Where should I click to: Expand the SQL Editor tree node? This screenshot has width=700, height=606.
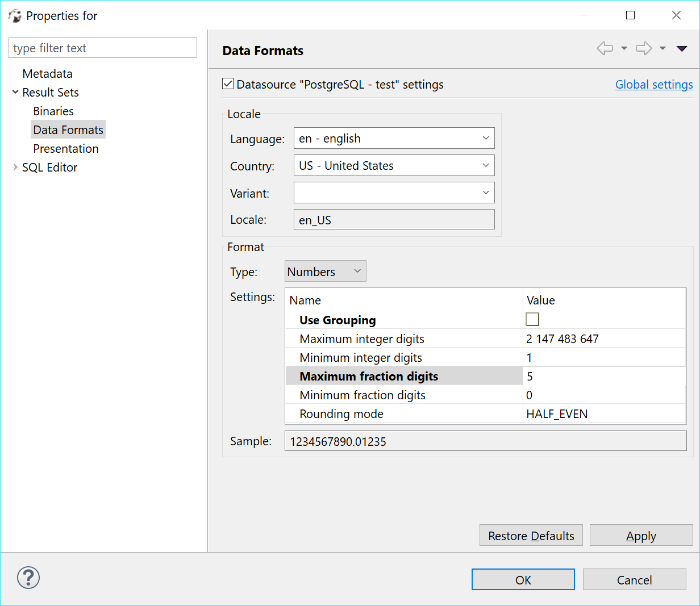[x=15, y=167]
